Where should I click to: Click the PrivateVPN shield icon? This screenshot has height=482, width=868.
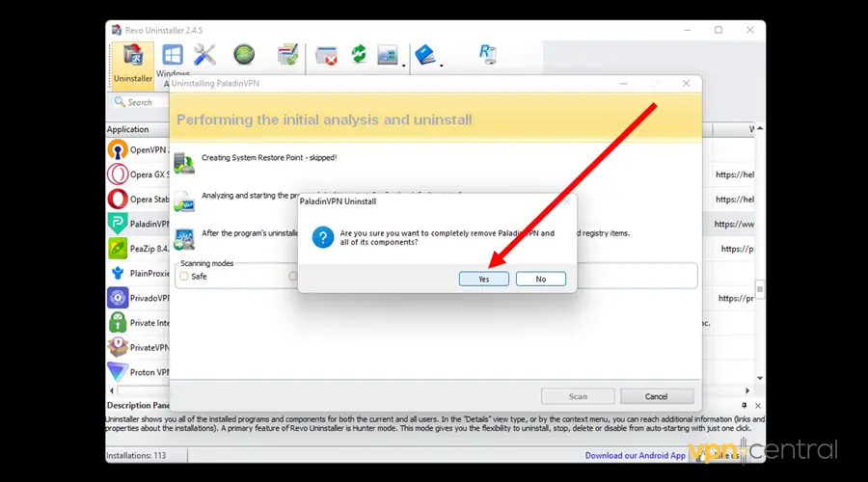(118, 347)
